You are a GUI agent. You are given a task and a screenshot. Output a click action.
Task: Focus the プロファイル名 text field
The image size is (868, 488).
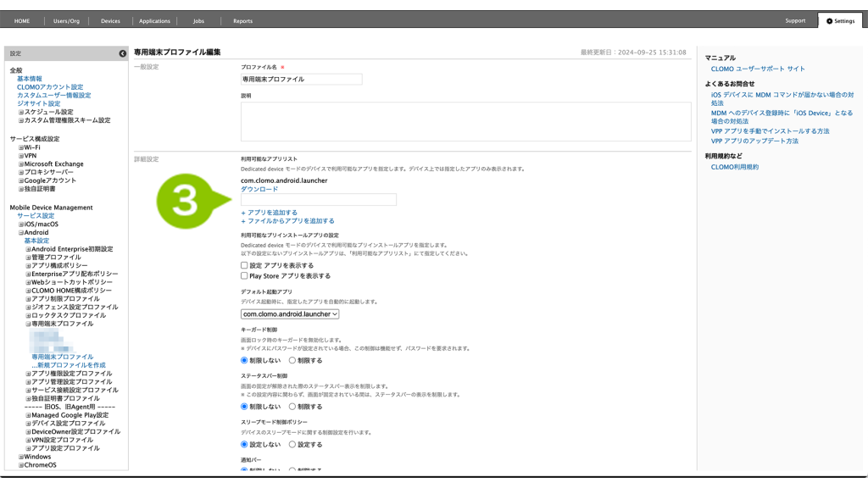pyautogui.click(x=301, y=79)
